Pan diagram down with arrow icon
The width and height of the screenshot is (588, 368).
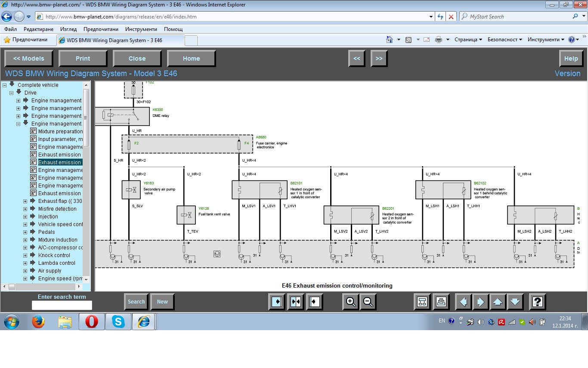point(516,302)
